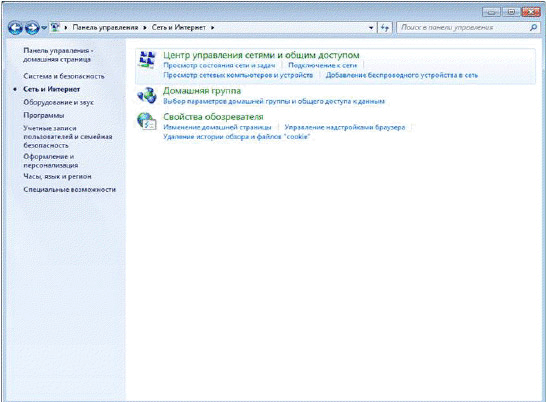Click the Forward navigation arrow button
The width and height of the screenshot is (546, 402).
pos(32,28)
